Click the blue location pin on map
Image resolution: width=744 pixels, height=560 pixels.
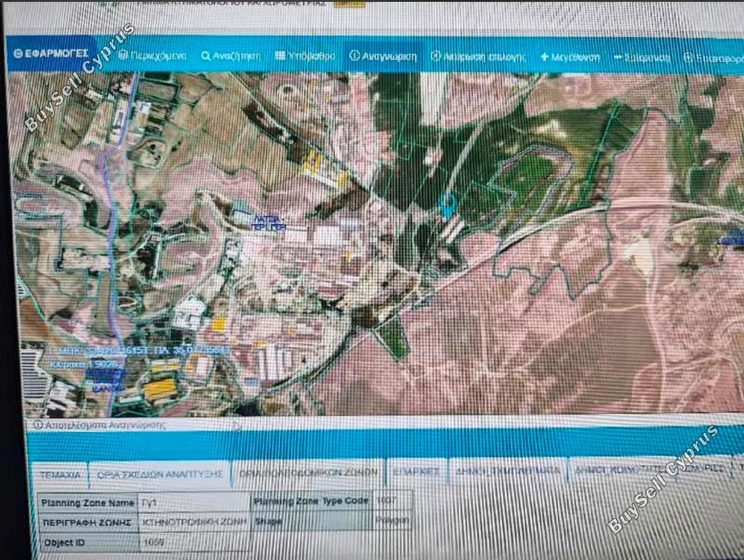448,205
